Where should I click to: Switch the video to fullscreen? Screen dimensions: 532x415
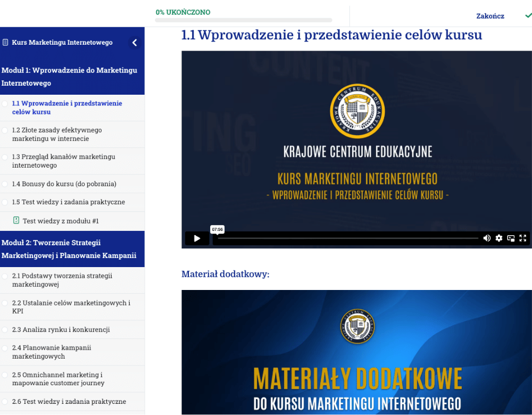coord(523,238)
